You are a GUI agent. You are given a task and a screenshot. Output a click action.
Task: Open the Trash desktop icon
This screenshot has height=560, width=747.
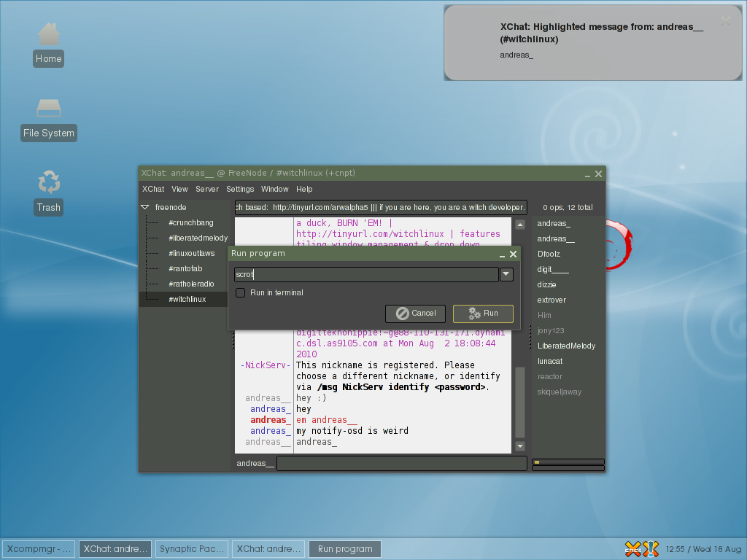48,192
